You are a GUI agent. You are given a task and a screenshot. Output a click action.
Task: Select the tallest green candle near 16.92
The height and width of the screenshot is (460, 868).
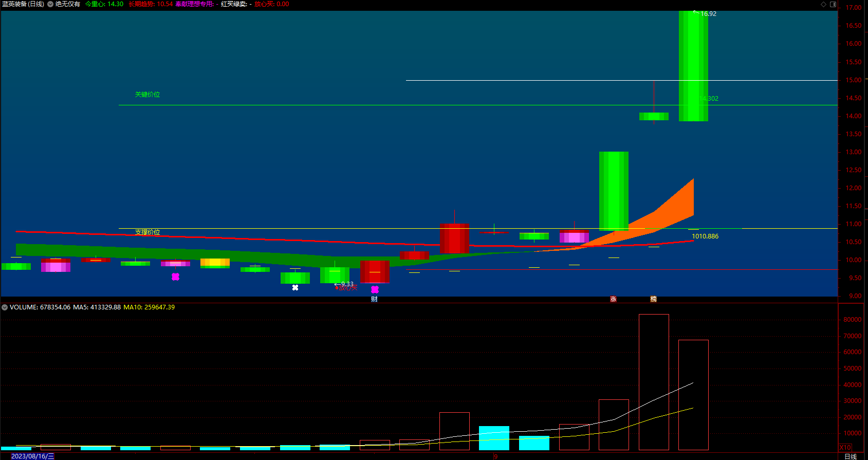pyautogui.click(x=693, y=66)
